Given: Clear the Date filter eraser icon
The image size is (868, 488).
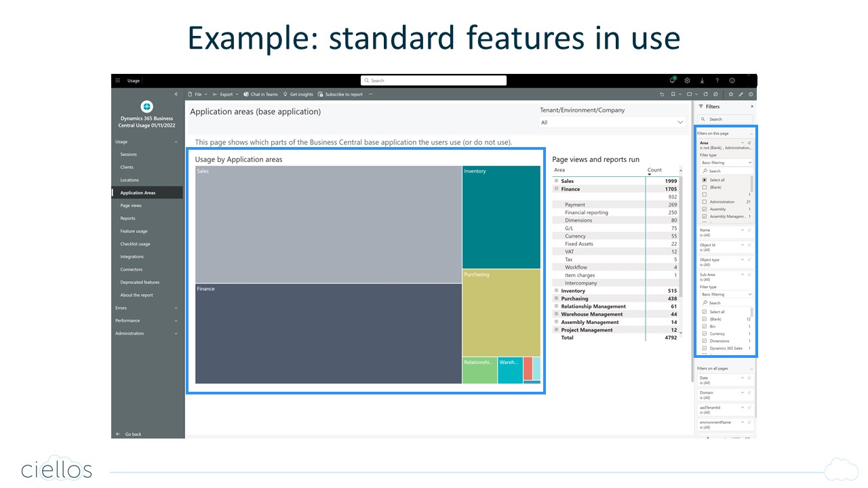Looking at the screenshot, I should coord(749,378).
